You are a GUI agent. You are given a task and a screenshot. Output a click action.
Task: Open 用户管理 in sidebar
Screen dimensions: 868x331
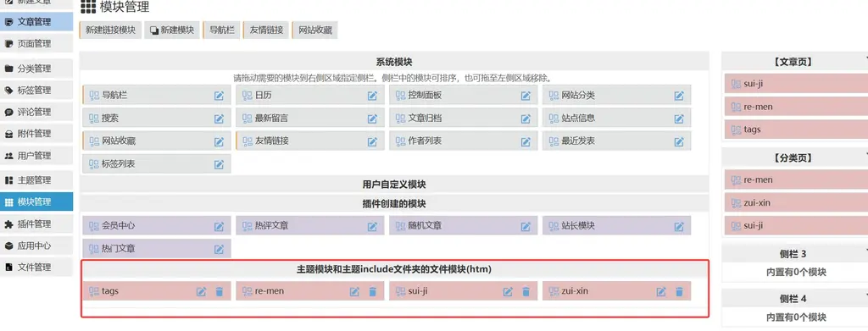pyautogui.click(x=36, y=155)
